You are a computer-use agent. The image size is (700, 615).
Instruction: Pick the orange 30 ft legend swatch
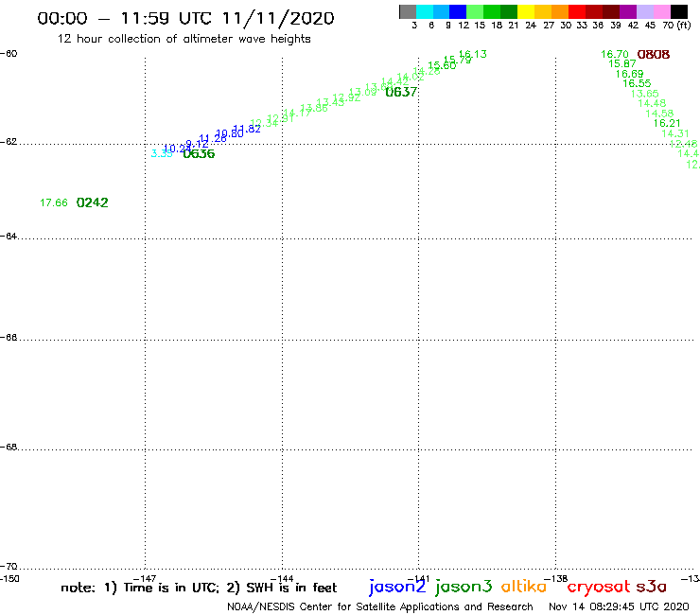point(560,11)
